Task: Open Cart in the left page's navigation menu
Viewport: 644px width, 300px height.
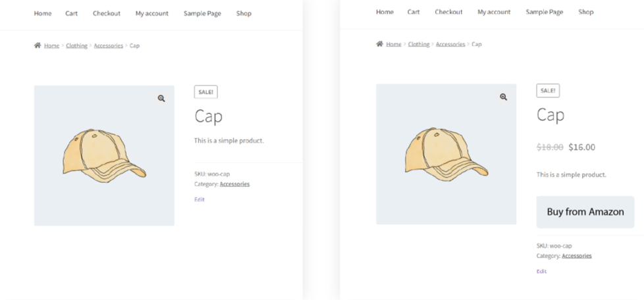Action: click(72, 13)
